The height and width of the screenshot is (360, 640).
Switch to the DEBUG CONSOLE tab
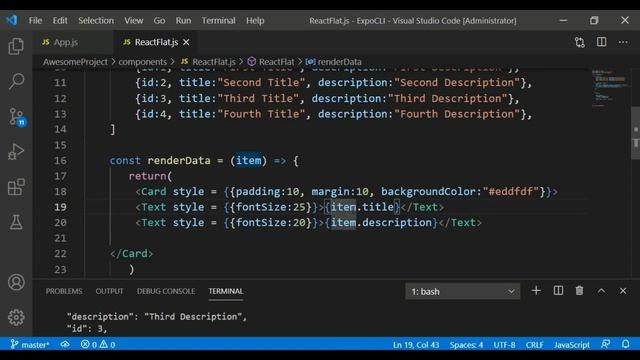click(166, 291)
